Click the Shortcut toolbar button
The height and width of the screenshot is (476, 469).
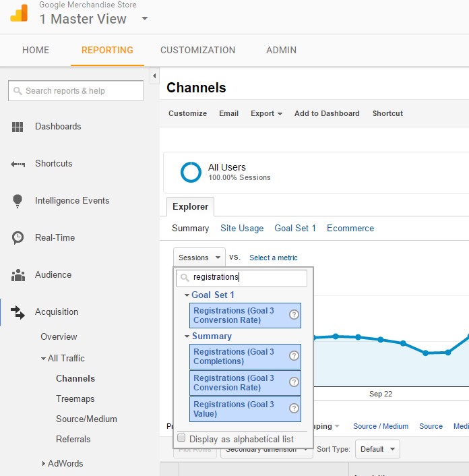387,113
